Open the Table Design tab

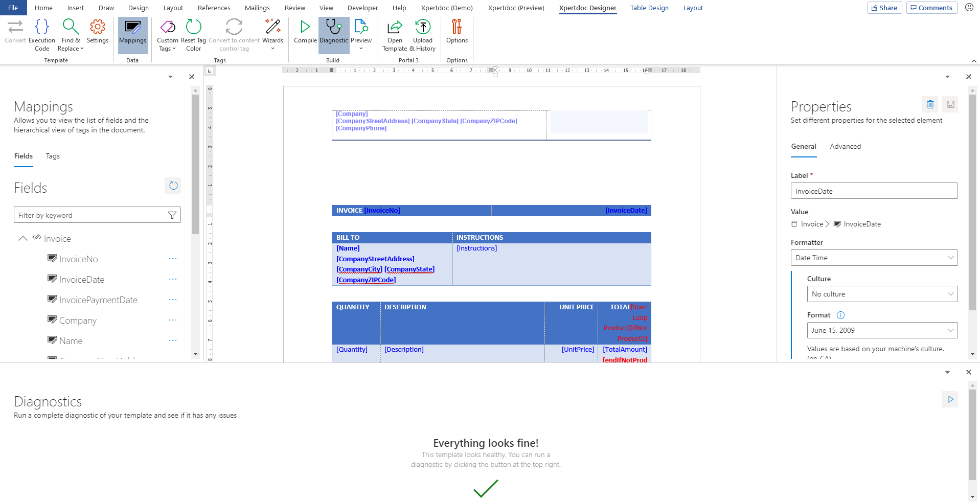[649, 8]
